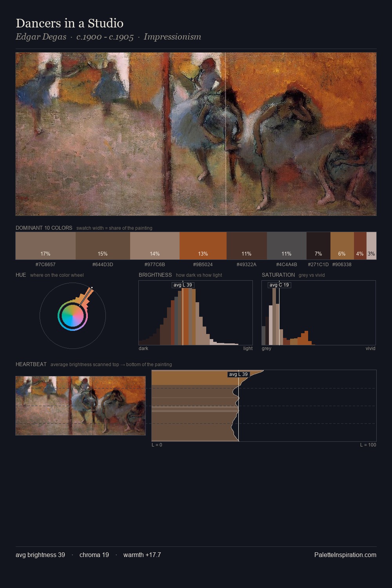Choose the orange 13% swatch #9B5024

pos(203,246)
